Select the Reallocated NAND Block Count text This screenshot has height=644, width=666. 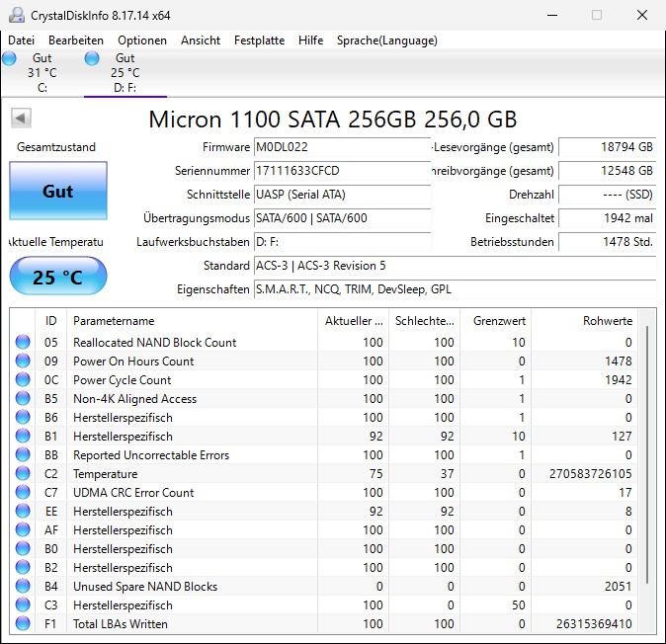click(154, 343)
